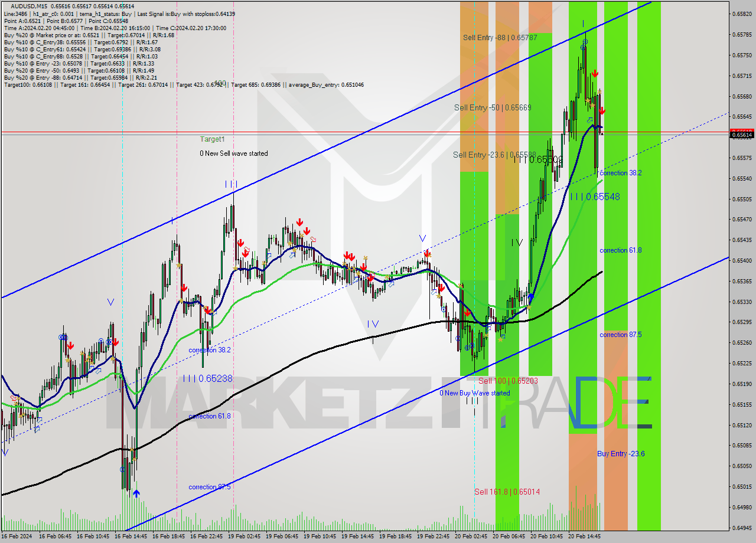Click the '16 Feb 14:45' time label

click(x=131, y=537)
